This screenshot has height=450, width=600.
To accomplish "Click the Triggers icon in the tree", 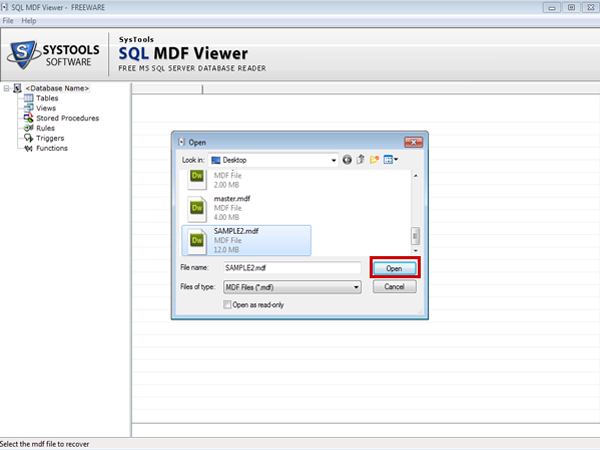I will [x=29, y=138].
